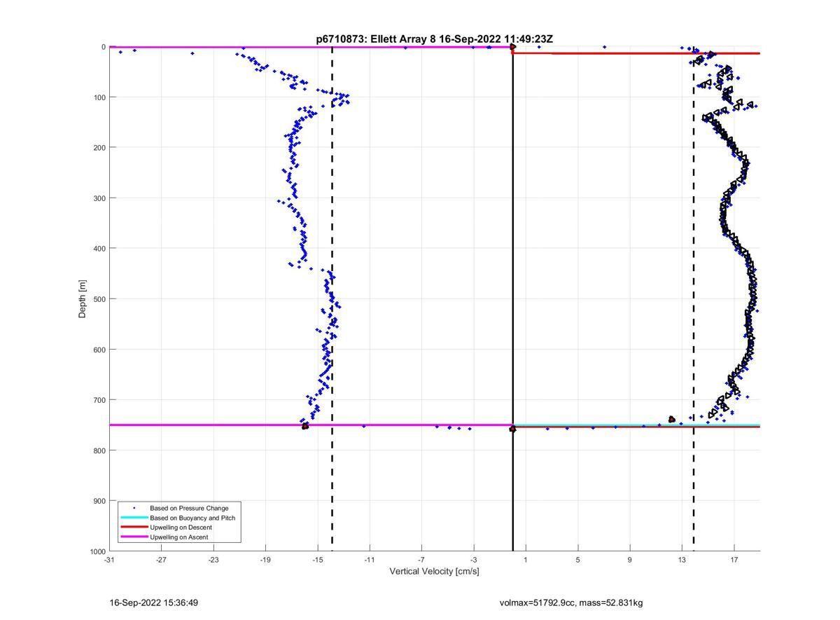The image size is (840, 620).
Task: Click the timestamp 16-Sep-2022 15:36:49
Action: pos(154,602)
